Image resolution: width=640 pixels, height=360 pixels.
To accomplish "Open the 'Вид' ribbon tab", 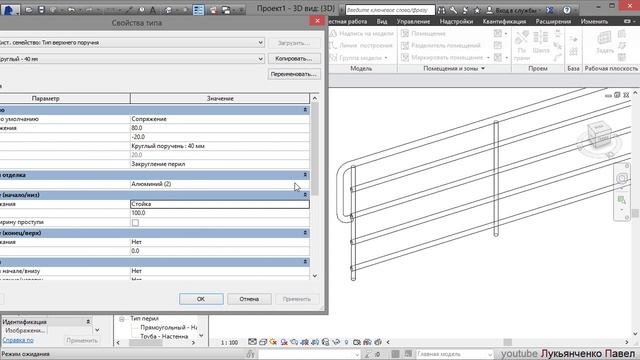I will coord(382,21).
